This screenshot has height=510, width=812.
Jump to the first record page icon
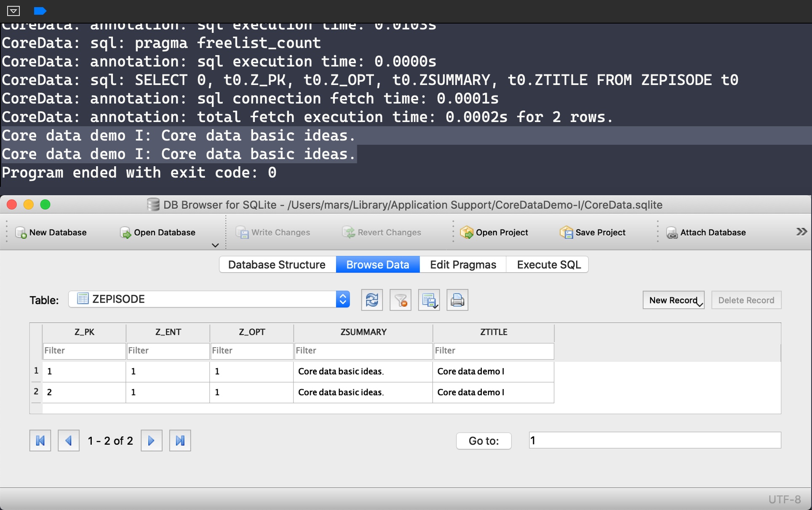[x=40, y=441]
